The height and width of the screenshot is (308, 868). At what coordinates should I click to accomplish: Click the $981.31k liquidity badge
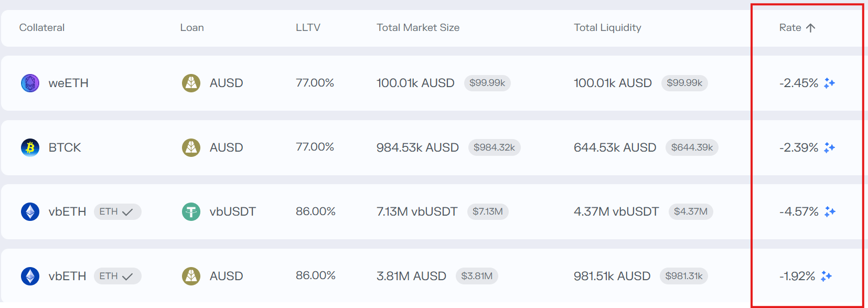click(x=683, y=276)
